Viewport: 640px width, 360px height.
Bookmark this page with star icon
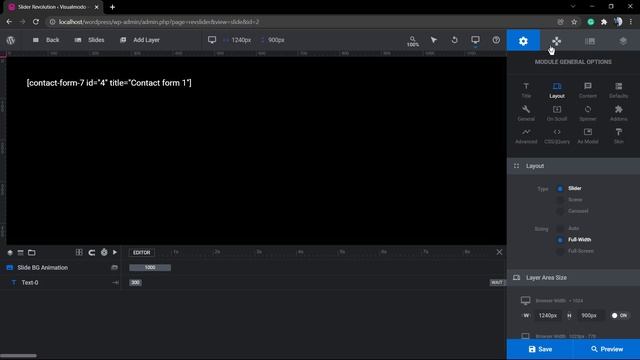pos(574,22)
